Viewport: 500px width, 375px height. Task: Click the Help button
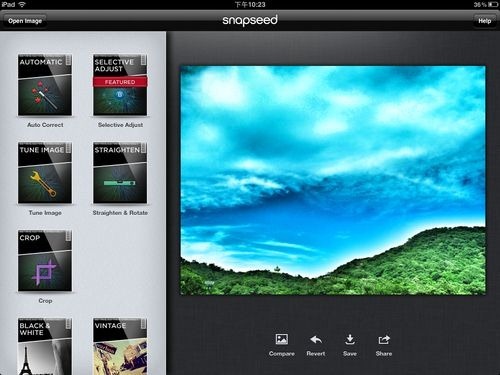485,21
